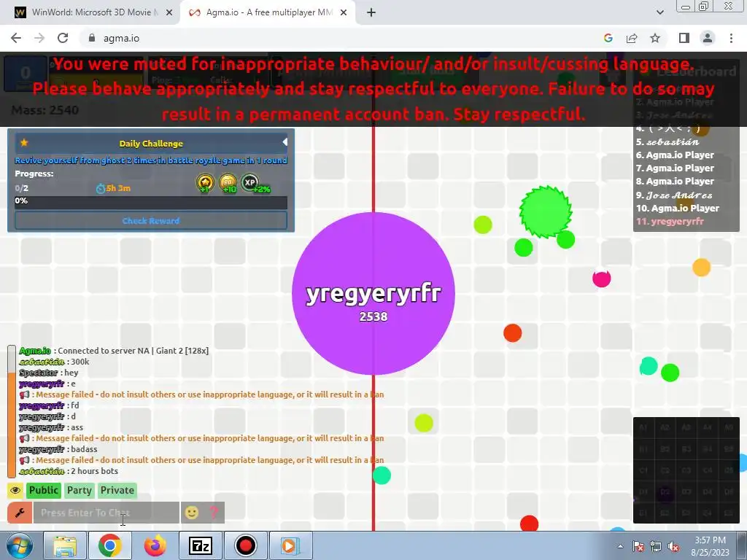The image size is (747, 560).
Task: View site info via the lock icon
Action: tap(92, 38)
